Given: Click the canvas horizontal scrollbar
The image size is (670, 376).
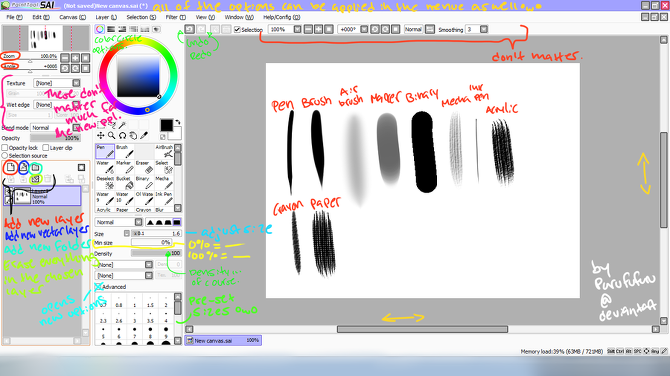Looking at the screenshot, I should (422, 329).
